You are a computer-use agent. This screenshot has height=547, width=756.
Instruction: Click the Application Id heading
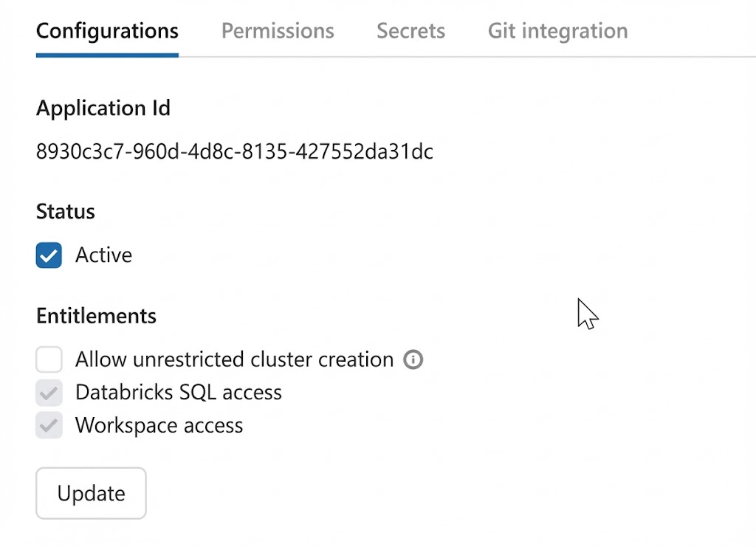[103, 109]
